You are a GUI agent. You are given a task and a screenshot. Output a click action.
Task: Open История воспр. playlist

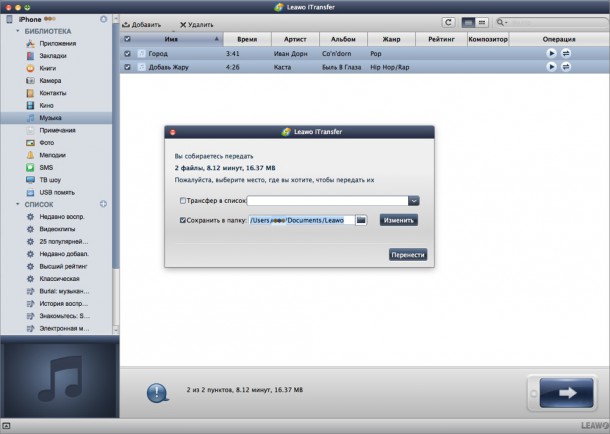tap(63, 304)
